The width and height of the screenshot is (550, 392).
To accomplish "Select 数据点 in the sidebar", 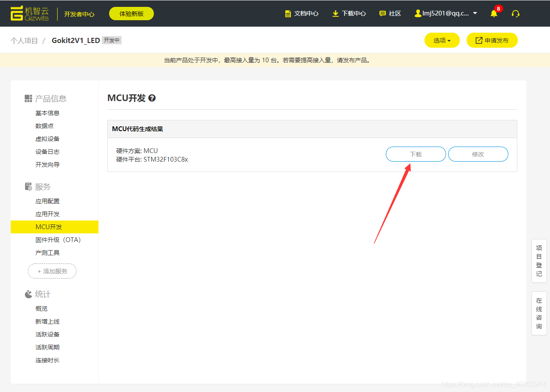I will click(x=44, y=126).
